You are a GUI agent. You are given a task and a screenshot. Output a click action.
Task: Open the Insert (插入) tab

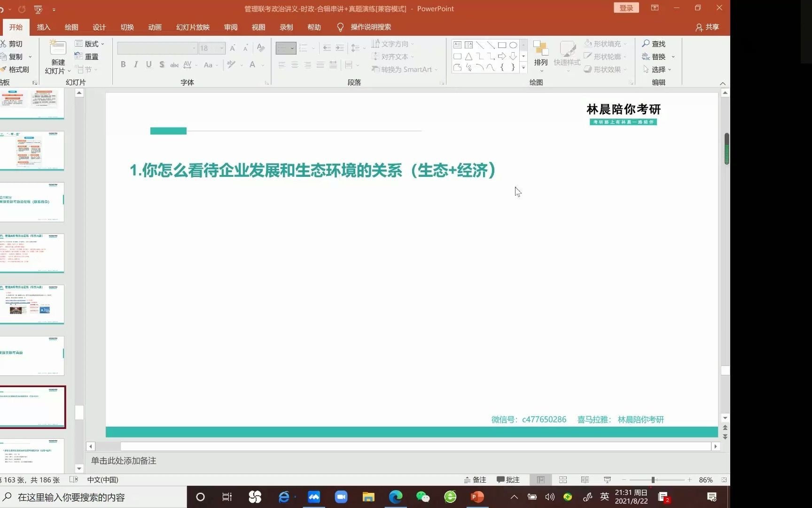44,27
